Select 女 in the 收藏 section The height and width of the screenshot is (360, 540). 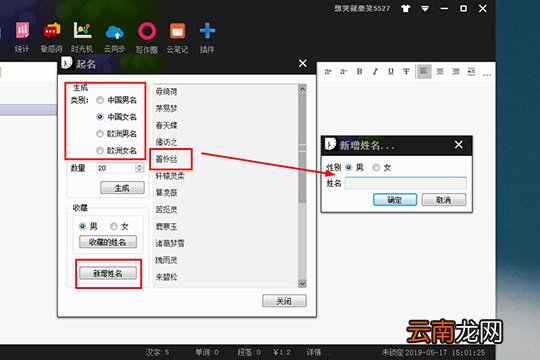click(x=114, y=226)
